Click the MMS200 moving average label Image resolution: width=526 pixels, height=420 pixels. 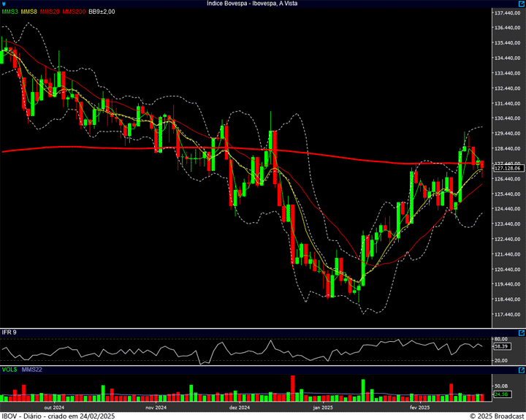point(73,12)
